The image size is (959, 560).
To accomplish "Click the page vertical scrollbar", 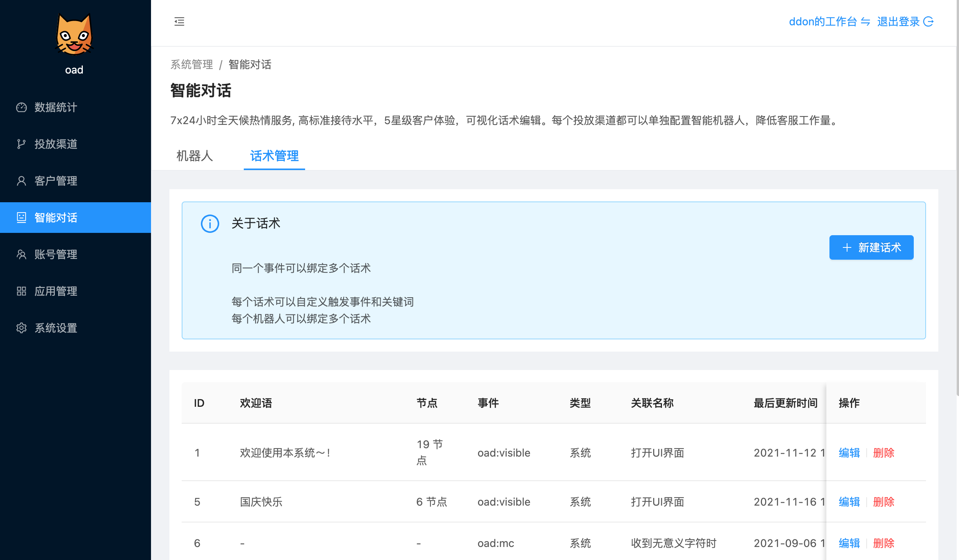I will click(957, 198).
